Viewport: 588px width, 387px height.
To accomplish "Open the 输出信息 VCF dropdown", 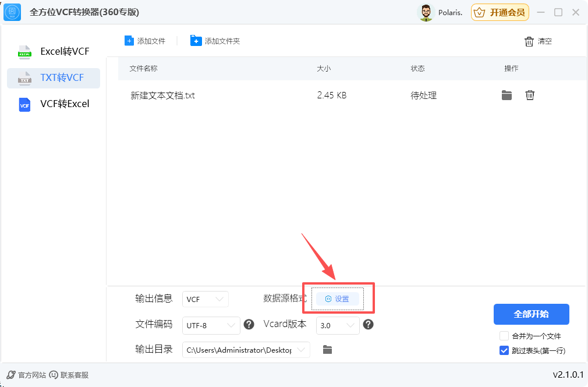I will (x=206, y=299).
